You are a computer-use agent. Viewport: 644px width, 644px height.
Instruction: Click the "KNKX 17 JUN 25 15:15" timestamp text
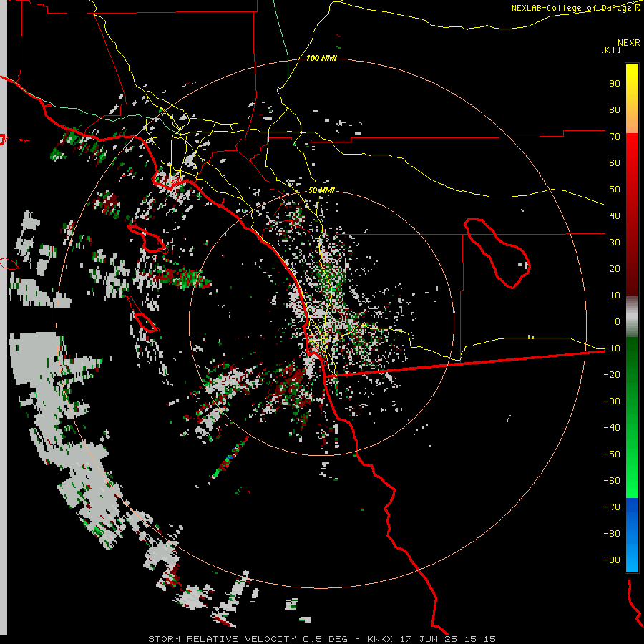pos(431,639)
